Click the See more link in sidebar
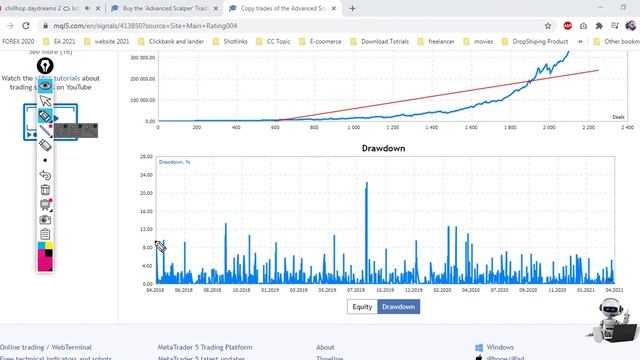640x360 pixels. tap(51, 52)
